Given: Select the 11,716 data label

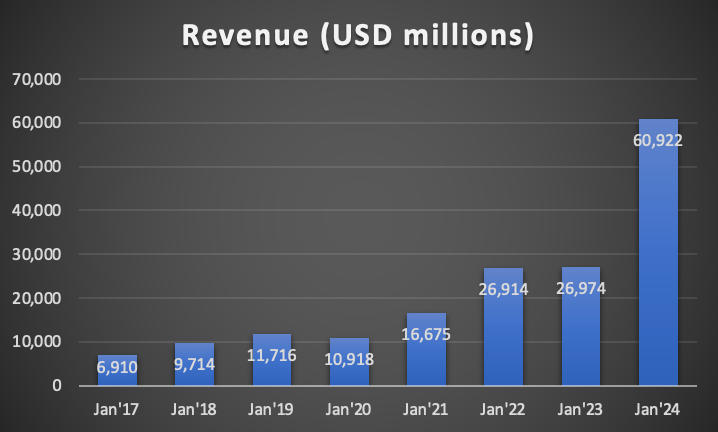Looking at the screenshot, I should pyautogui.click(x=271, y=353).
